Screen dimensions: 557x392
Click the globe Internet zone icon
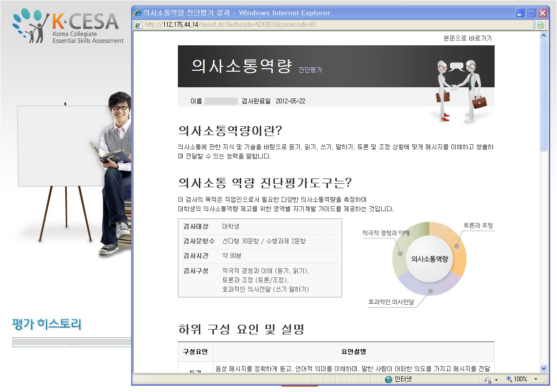[388, 379]
